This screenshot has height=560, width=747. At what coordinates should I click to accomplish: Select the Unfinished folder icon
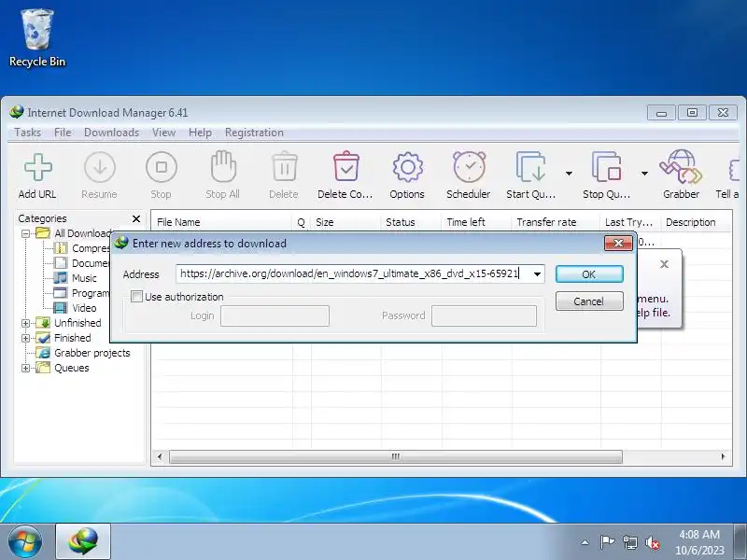43,322
